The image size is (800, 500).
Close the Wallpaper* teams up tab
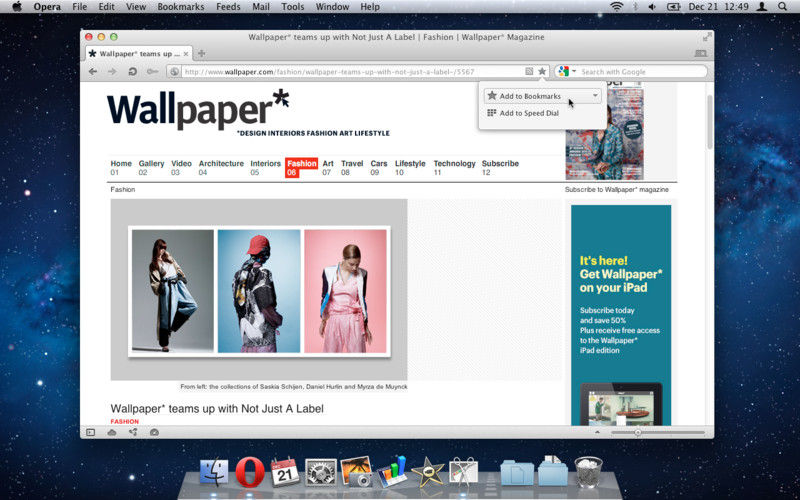pos(186,54)
